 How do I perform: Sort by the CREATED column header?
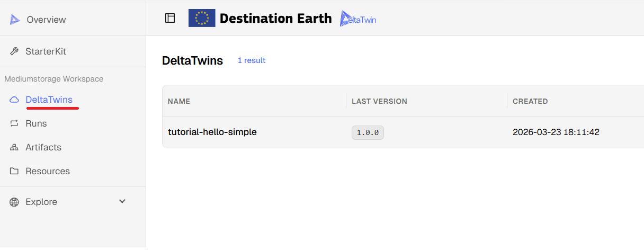point(530,101)
